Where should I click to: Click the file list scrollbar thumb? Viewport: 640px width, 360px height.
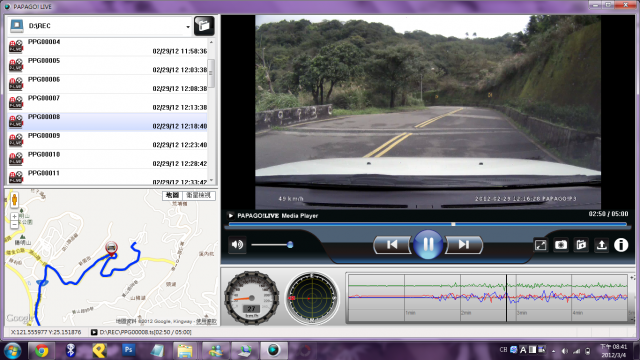[x=211, y=73]
